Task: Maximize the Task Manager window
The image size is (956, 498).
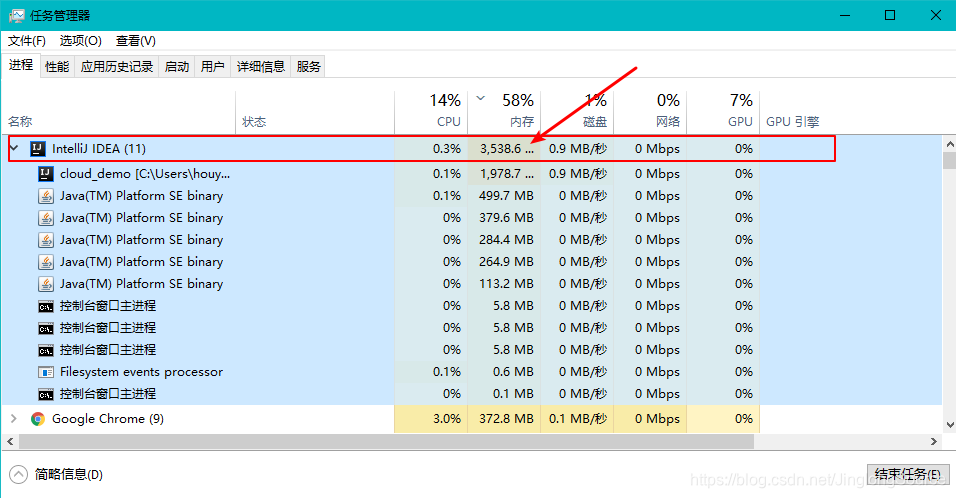Action: 890,15
